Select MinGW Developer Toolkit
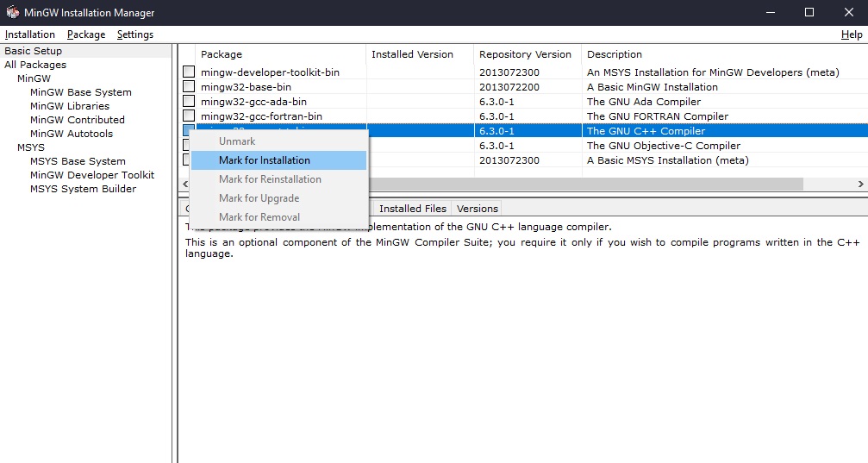 pyautogui.click(x=92, y=175)
